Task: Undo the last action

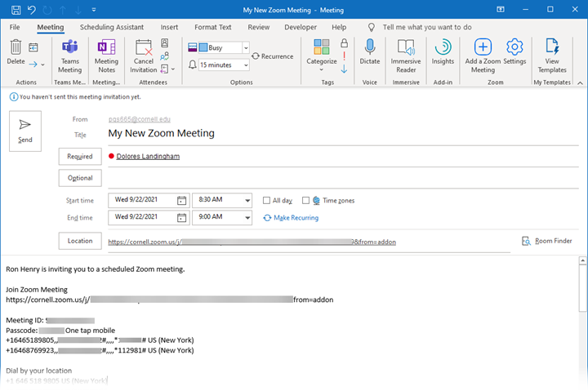Action: coord(32,10)
